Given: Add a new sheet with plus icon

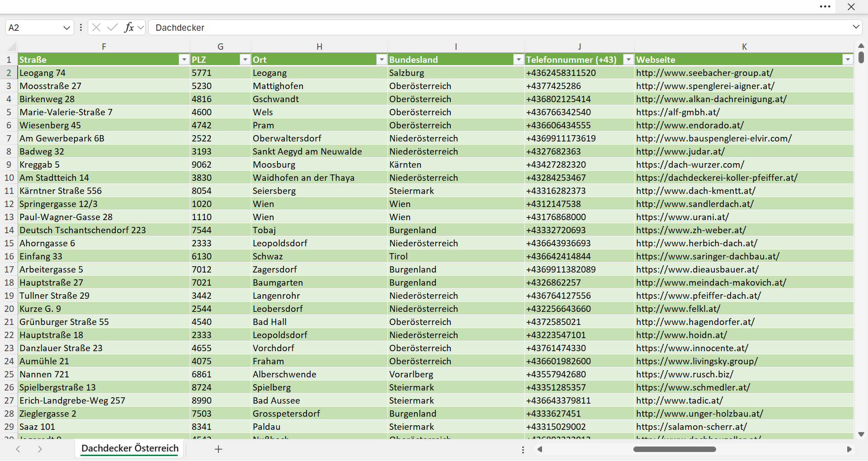Looking at the screenshot, I should point(218,449).
